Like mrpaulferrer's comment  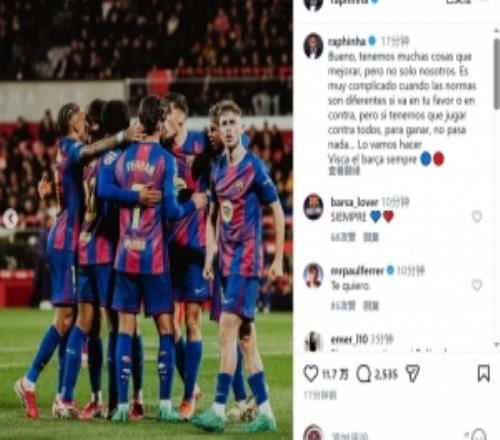477,285
